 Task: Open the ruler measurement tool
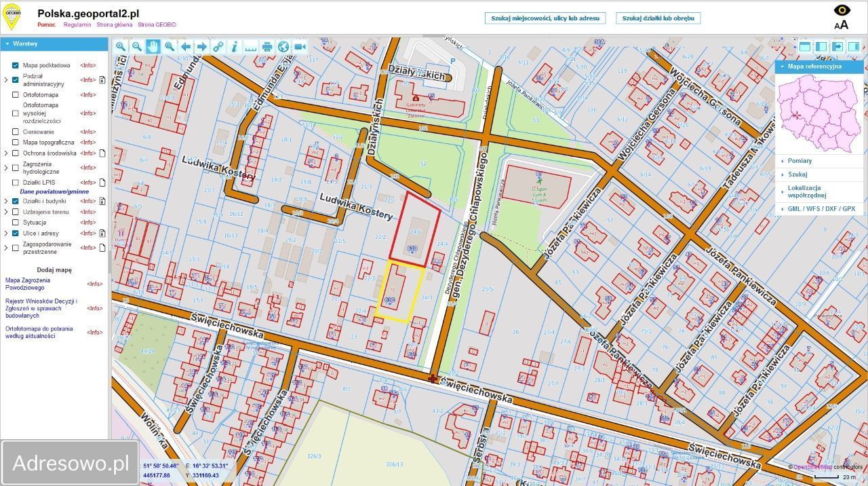(x=251, y=47)
